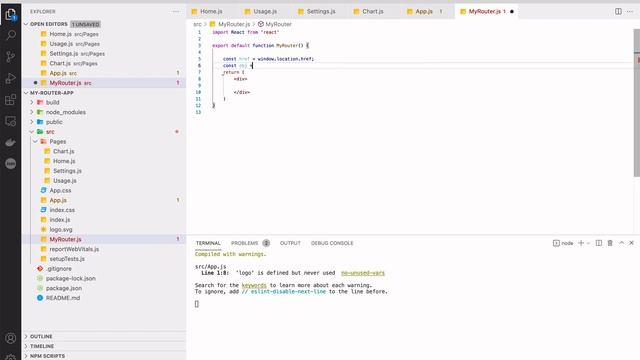The height and width of the screenshot is (360, 640).
Task: Click the src breadcrumb segment
Action: pyautogui.click(x=197, y=24)
